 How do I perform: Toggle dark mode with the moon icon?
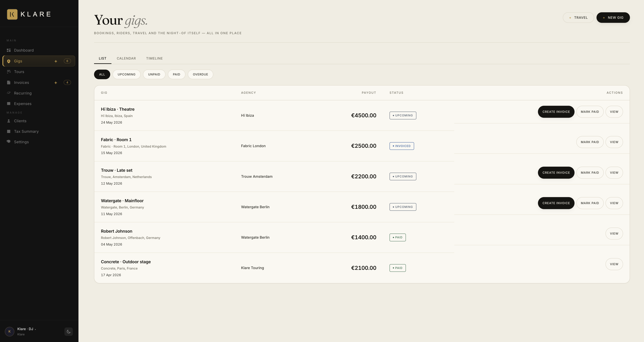click(68, 332)
